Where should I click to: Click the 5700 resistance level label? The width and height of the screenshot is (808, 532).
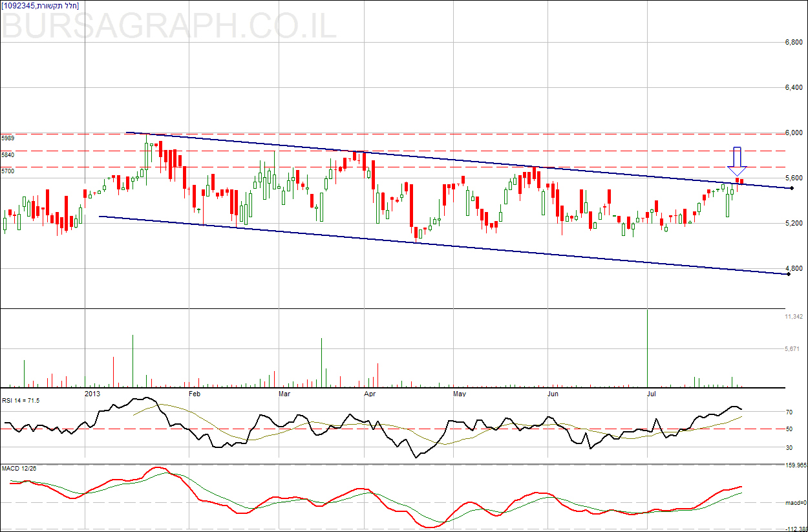pos(8,171)
